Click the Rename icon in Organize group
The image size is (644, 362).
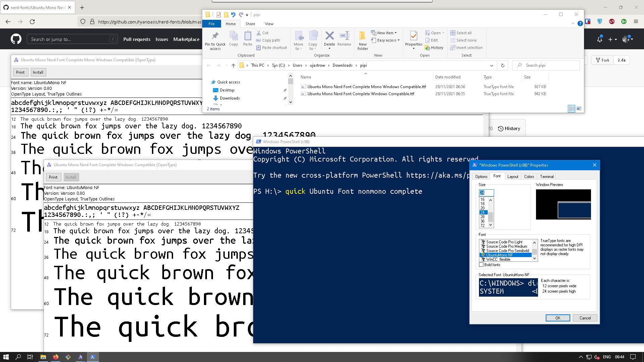(344, 36)
